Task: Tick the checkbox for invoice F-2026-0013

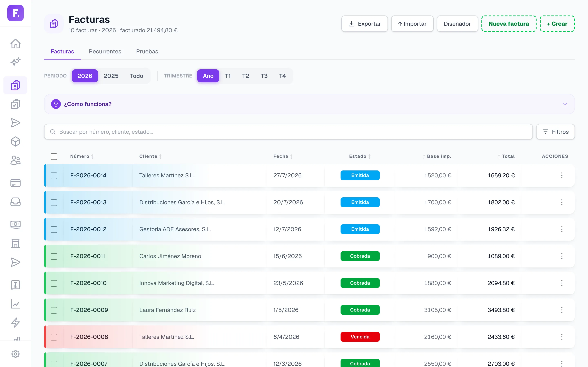Action: click(x=54, y=202)
